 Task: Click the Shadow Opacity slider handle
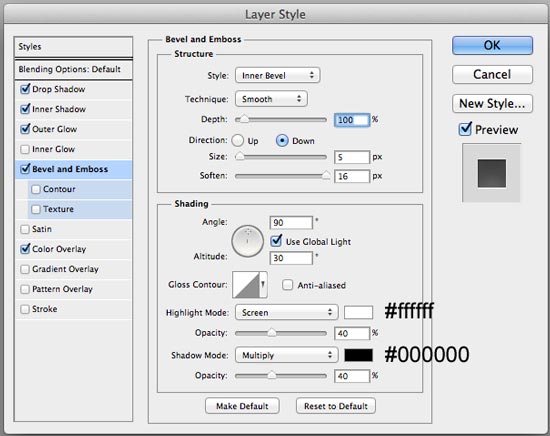coord(272,375)
